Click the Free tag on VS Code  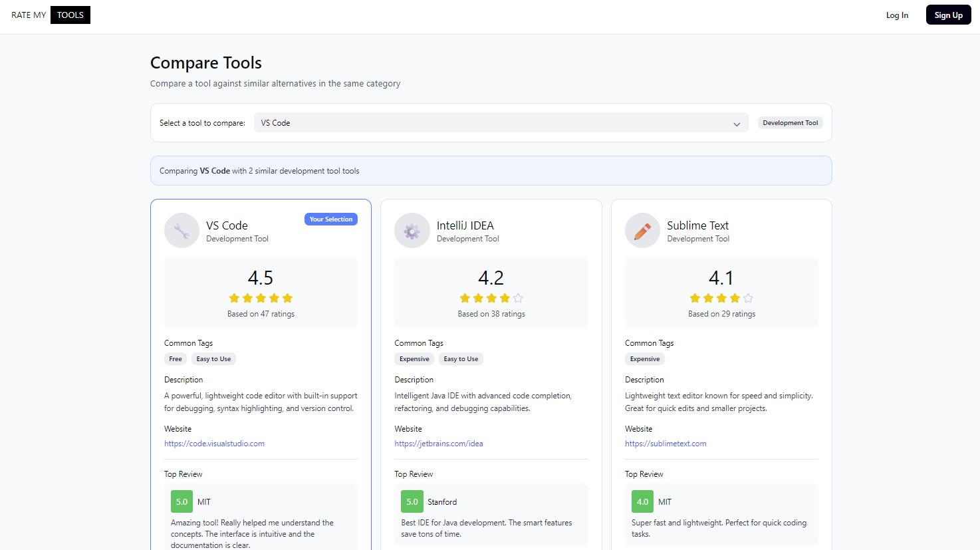point(176,359)
